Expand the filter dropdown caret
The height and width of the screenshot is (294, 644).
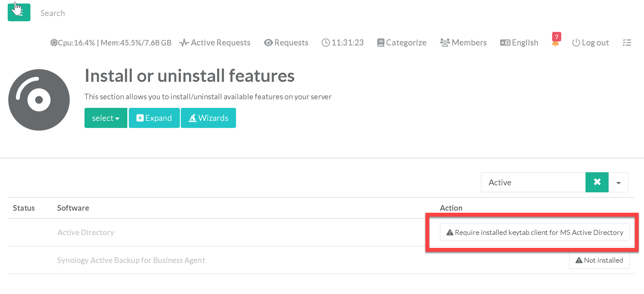click(x=618, y=183)
